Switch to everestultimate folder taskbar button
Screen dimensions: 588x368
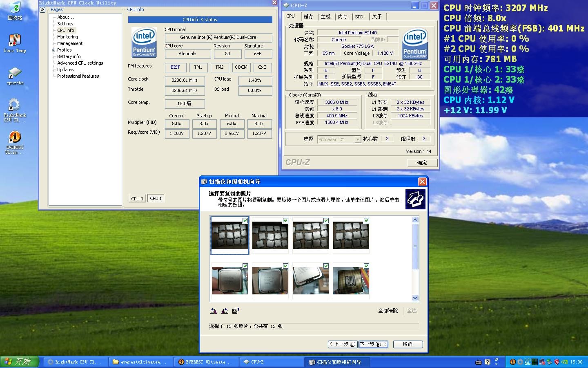point(141,362)
